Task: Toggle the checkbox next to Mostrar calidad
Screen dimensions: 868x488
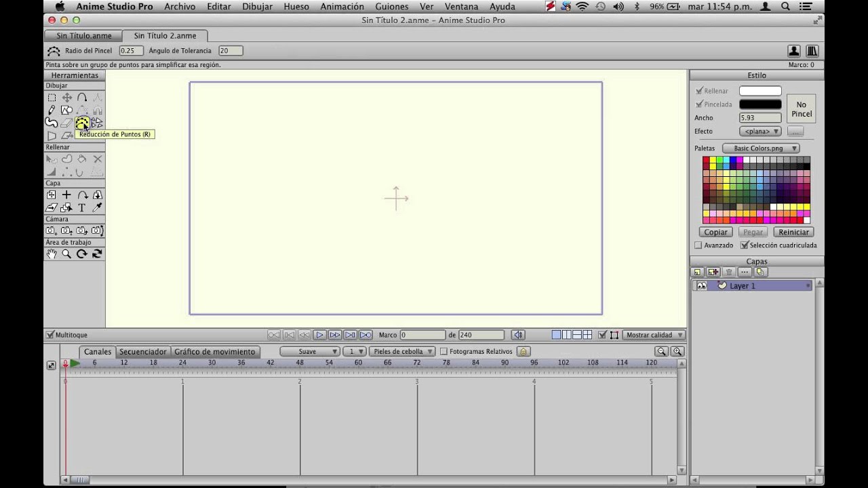Action: coord(601,335)
